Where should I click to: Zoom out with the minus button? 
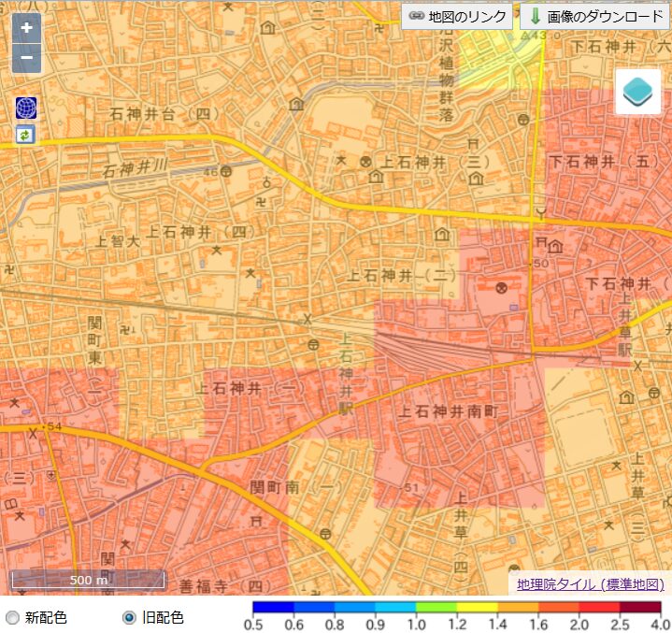pos(26,58)
